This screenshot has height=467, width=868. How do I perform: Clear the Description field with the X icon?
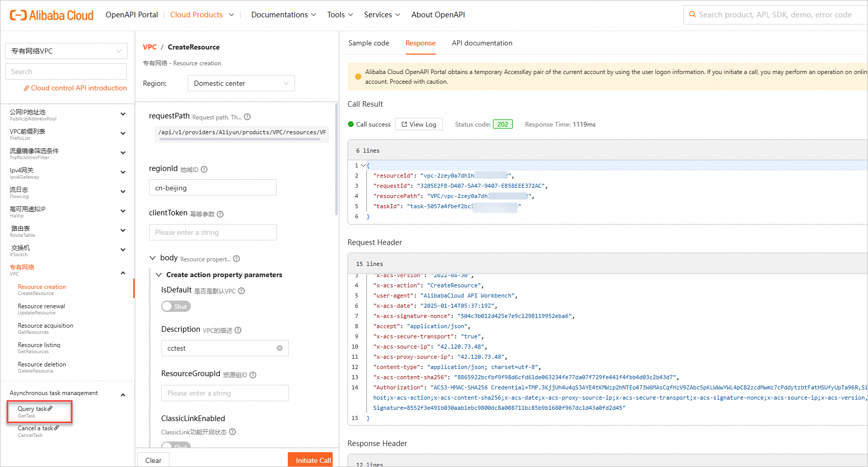(280, 348)
